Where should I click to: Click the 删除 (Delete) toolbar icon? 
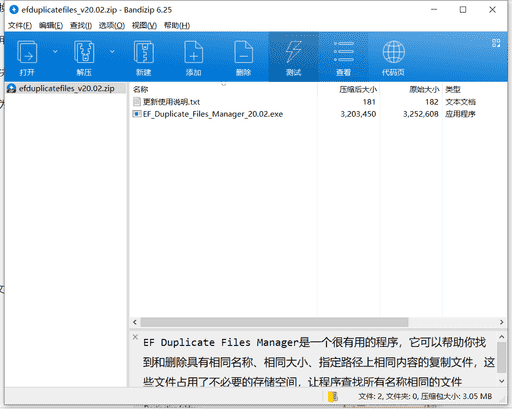click(243, 52)
